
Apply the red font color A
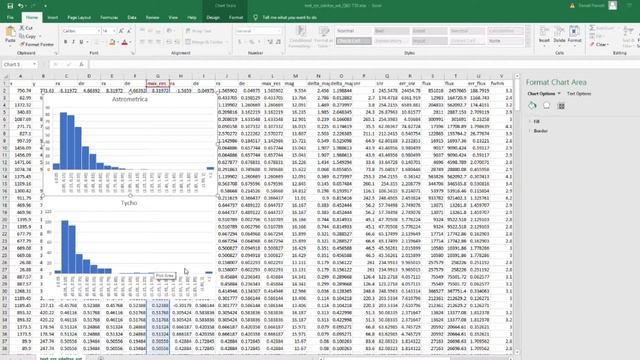pos(124,42)
